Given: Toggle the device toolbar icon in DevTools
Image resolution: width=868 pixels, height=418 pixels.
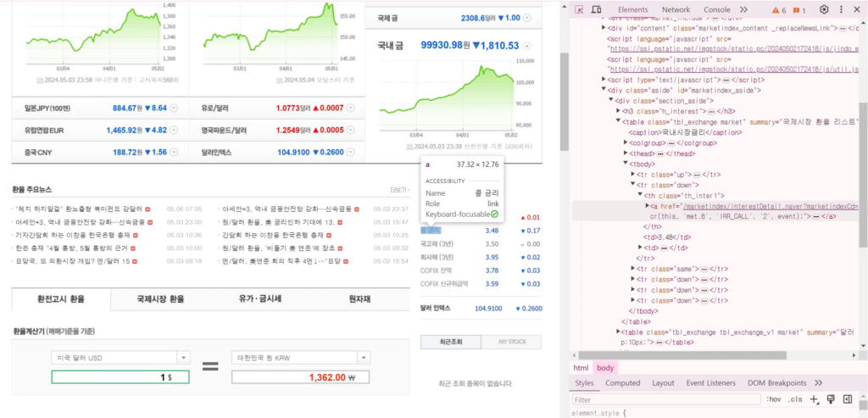Looking at the screenshot, I should [x=596, y=9].
